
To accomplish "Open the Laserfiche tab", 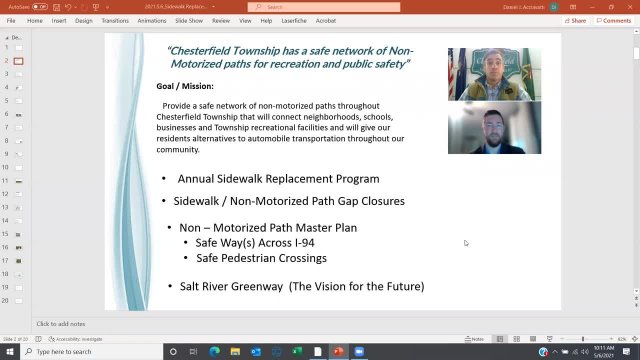I will (x=294, y=20).
